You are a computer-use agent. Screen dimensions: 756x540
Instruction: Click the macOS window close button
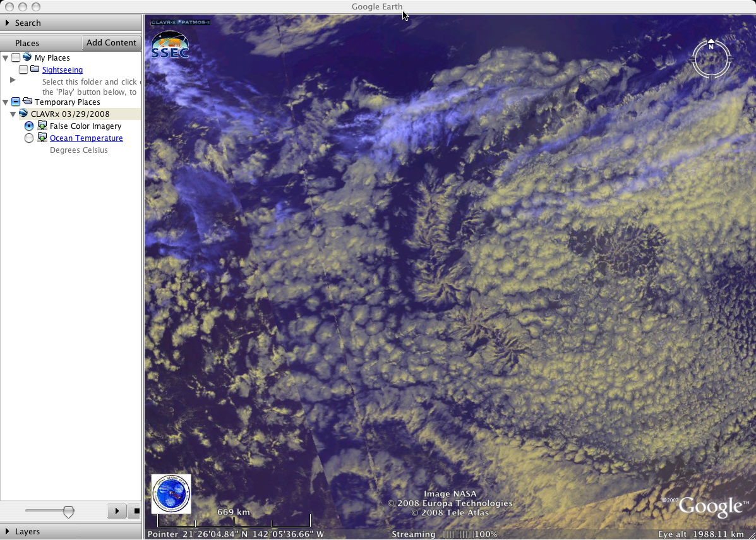click(9, 7)
